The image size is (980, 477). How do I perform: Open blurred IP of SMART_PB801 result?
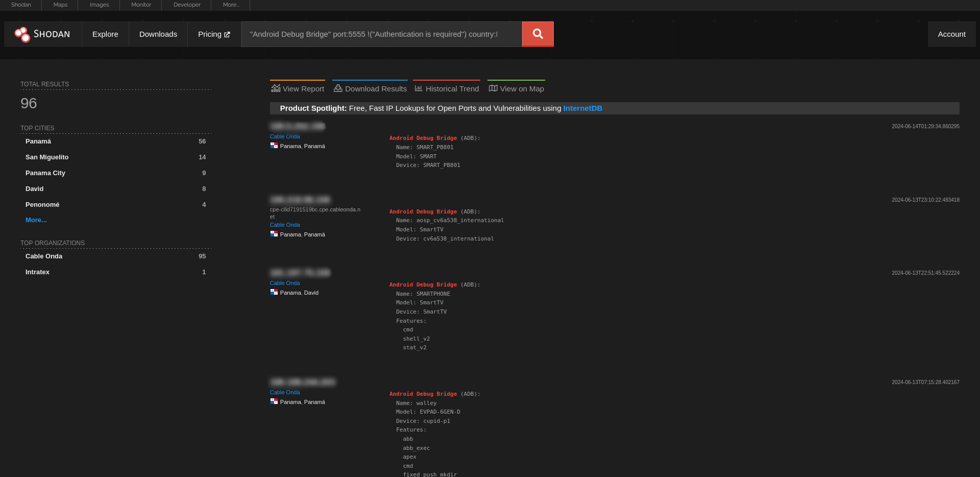pyautogui.click(x=298, y=126)
